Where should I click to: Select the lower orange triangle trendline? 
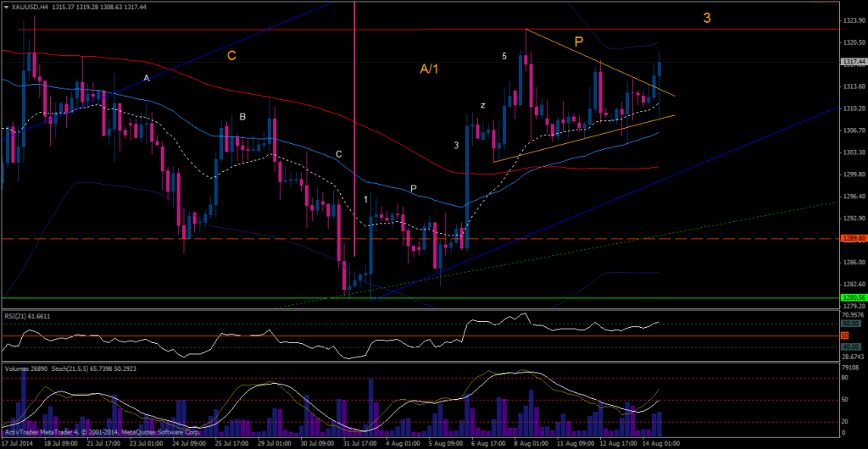584,138
